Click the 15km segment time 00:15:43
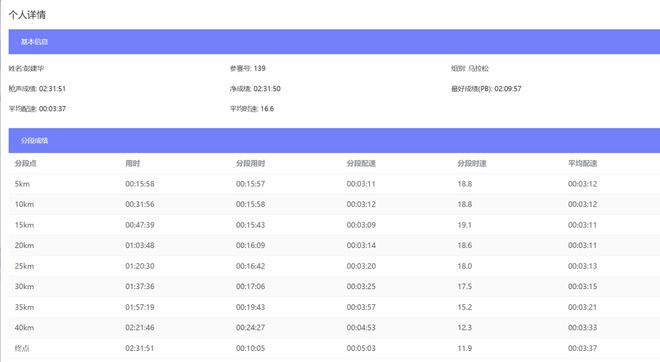 (x=250, y=225)
